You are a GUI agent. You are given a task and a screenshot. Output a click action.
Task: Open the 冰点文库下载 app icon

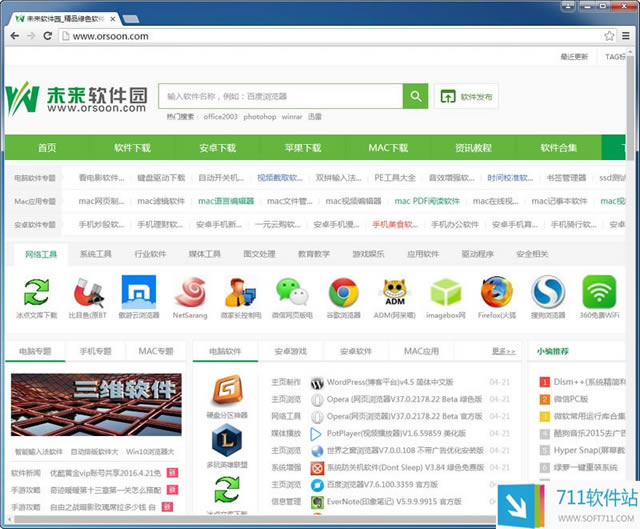(x=36, y=292)
